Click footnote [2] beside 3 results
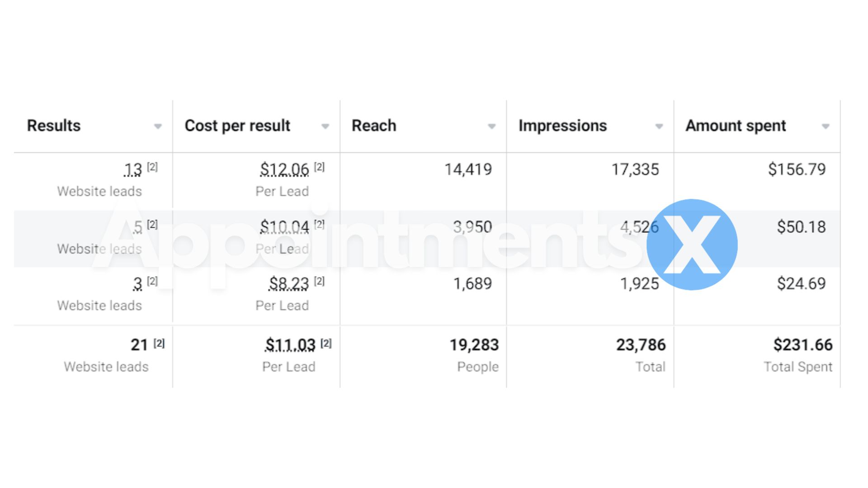Viewport: 868px width, 488px height. (x=152, y=281)
